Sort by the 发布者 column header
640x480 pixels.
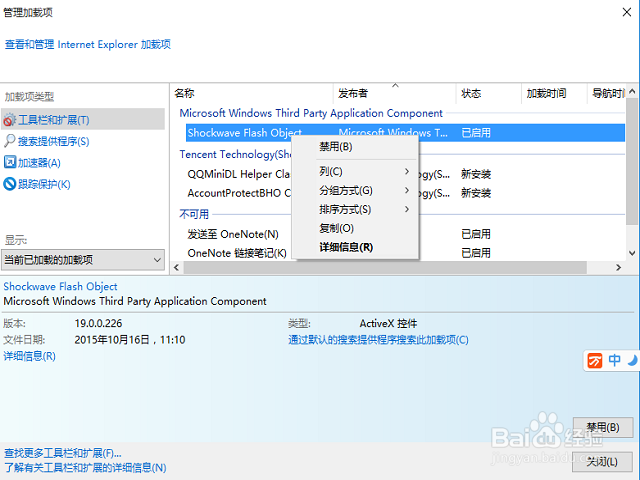(394, 93)
